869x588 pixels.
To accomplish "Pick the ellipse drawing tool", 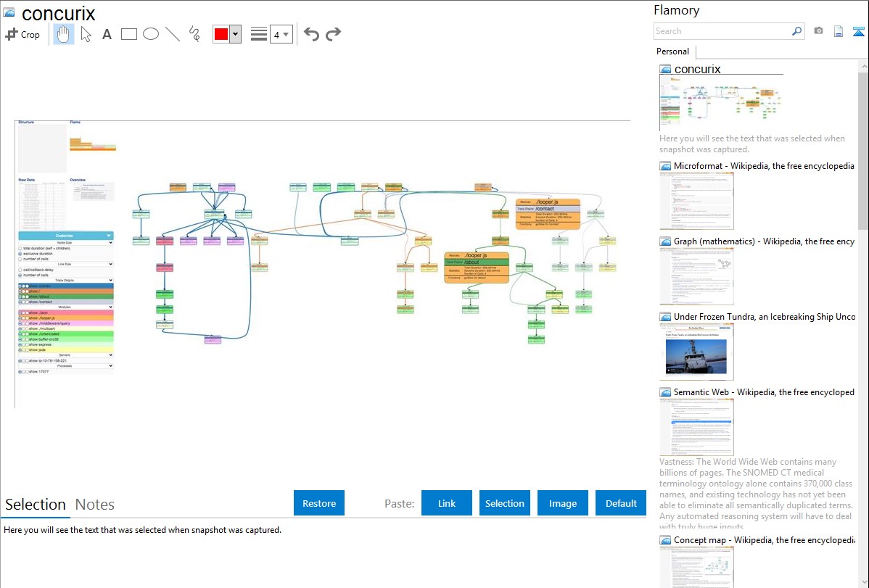I will [x=151, y=34].
